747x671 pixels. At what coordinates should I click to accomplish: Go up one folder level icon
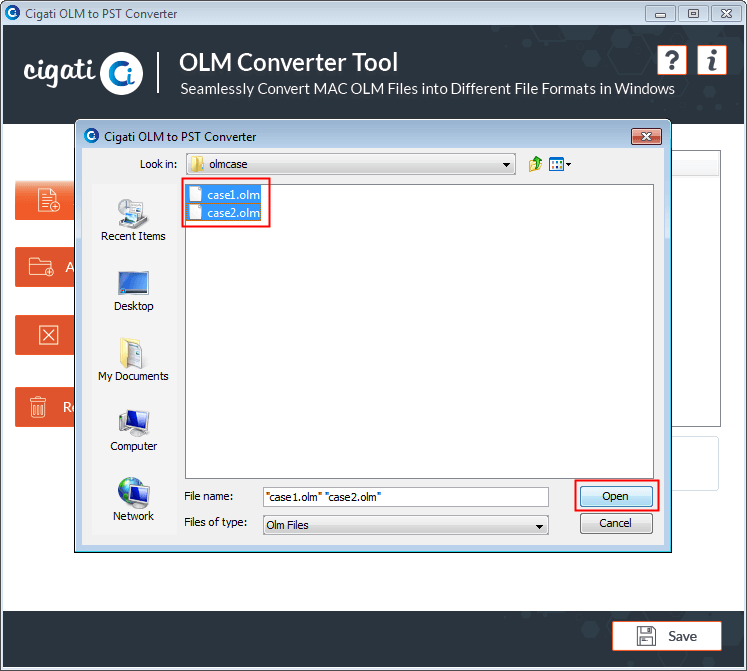point(535,164)
